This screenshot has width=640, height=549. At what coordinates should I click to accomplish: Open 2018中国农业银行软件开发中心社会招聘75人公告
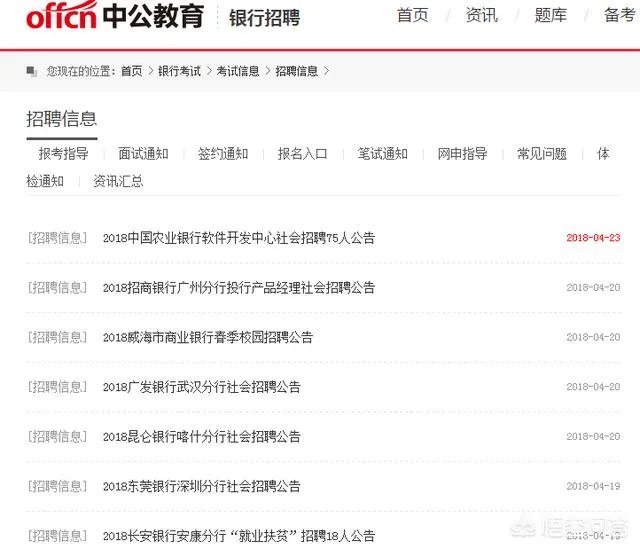(239, 238)
